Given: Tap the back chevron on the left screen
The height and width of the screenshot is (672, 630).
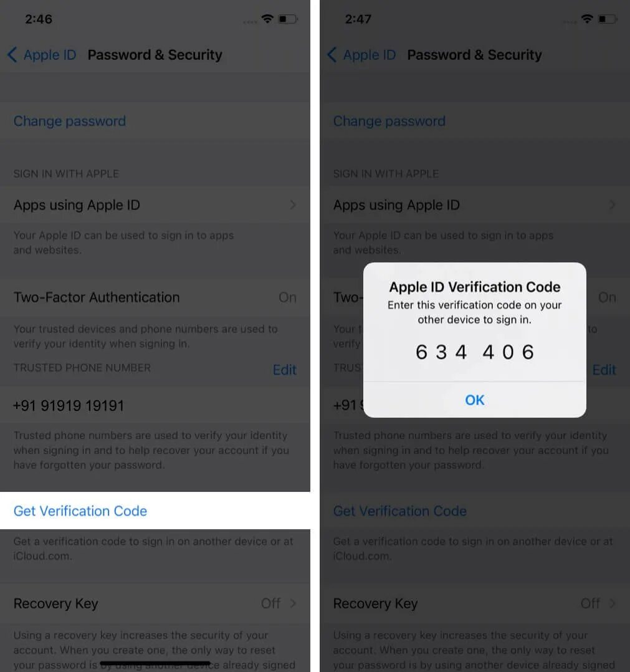Looking at the screenshot, I should (x=12, y=55).
